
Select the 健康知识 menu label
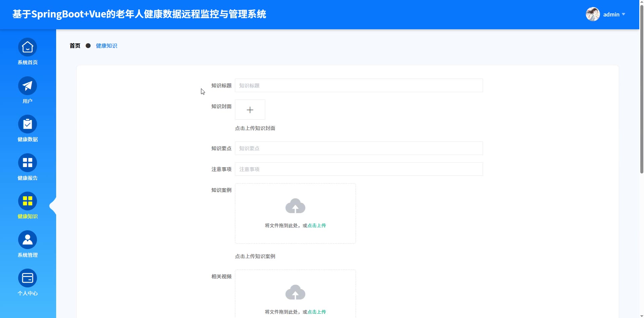(x=28, y=216)
